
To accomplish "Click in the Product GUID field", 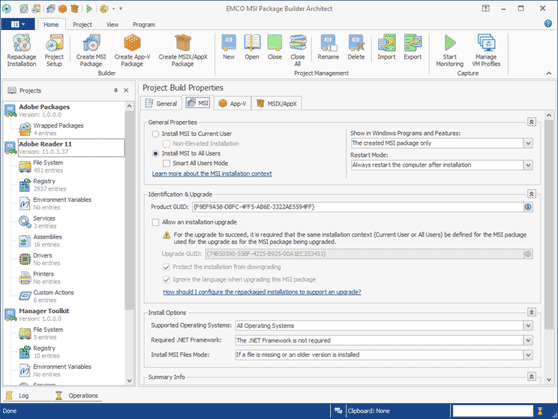I will tap(358, 207).
